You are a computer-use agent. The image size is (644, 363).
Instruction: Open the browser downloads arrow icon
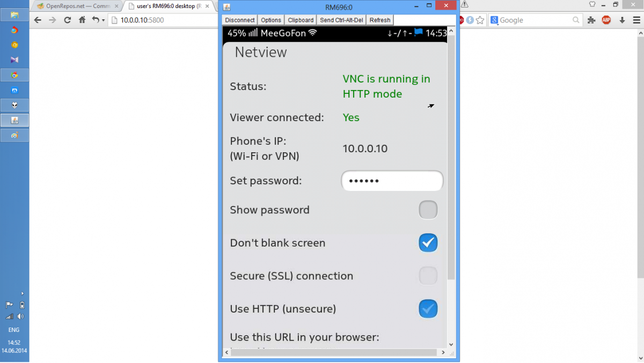(x=622, y=20)
